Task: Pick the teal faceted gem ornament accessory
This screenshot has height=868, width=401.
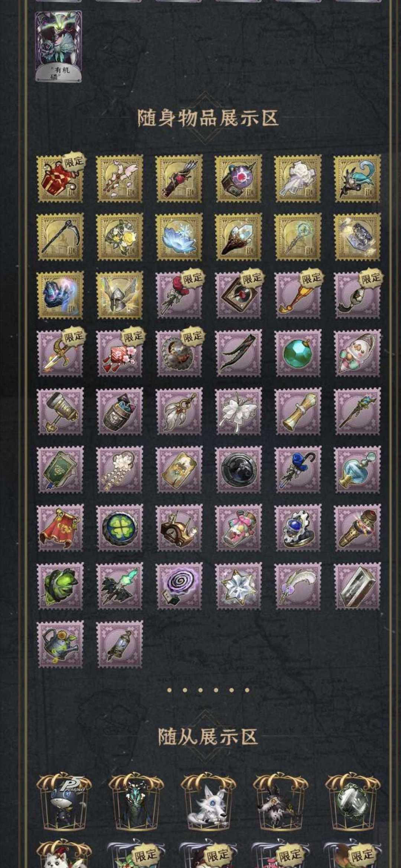Action: [x=298, y=353]
